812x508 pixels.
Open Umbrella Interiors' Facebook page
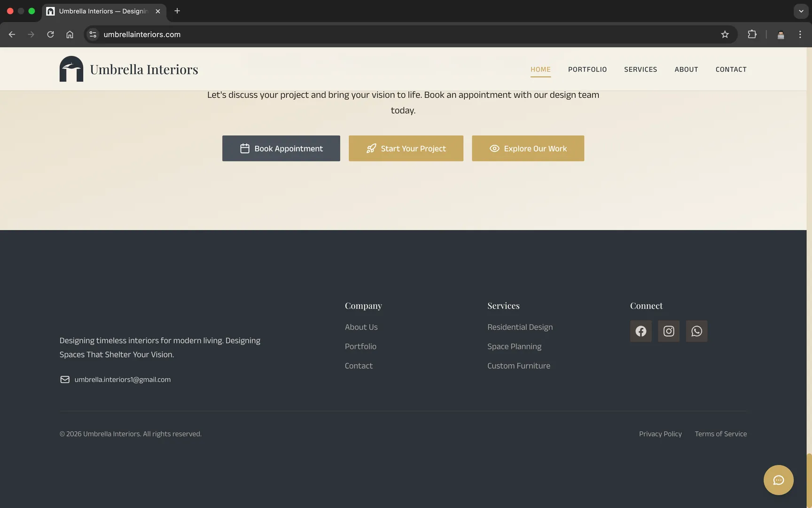640,331
